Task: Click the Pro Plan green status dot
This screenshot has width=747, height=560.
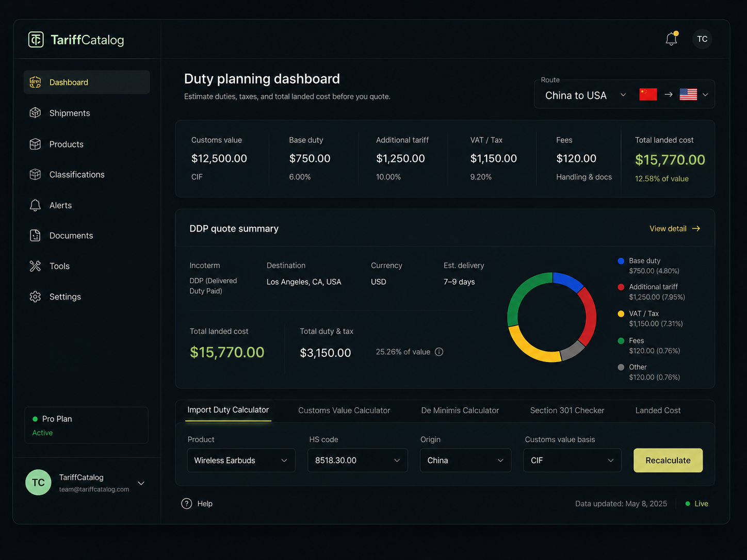Action: (x=35, y=419)
